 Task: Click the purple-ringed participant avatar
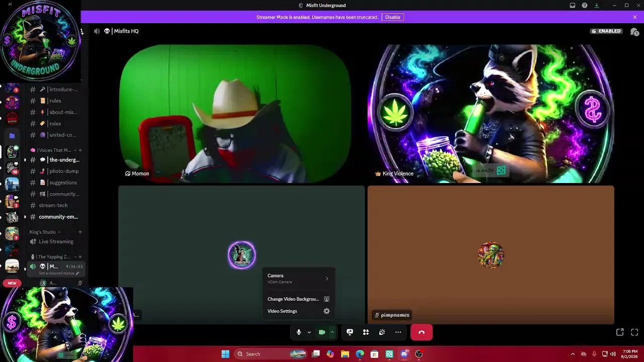(x=242, y=255)
